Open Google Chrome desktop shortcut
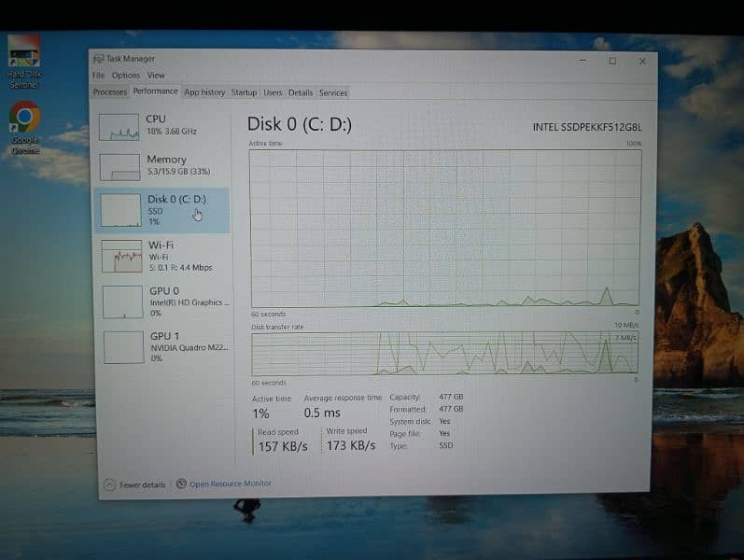 tap(24, 127)
